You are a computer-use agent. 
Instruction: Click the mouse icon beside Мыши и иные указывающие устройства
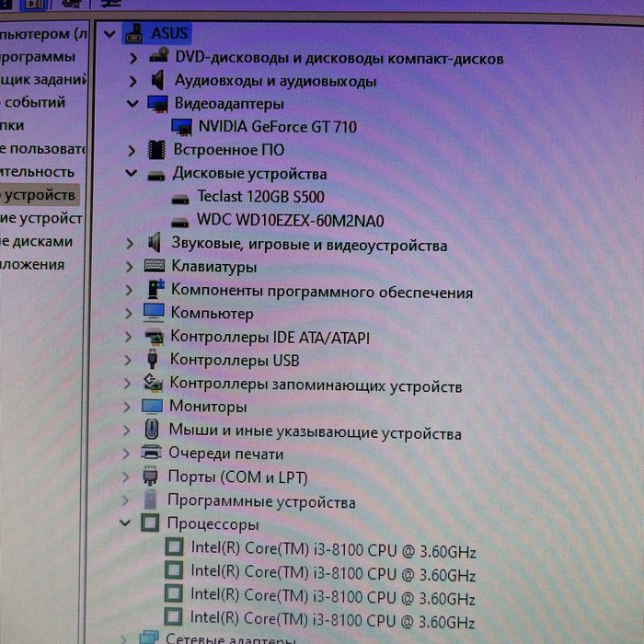pos(152,430)
